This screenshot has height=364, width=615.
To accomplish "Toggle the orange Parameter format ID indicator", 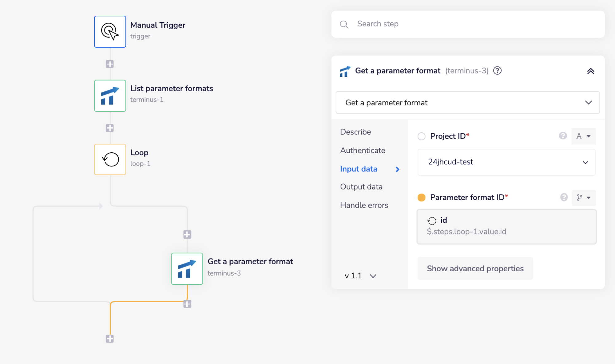I will (x=422, y=198).
